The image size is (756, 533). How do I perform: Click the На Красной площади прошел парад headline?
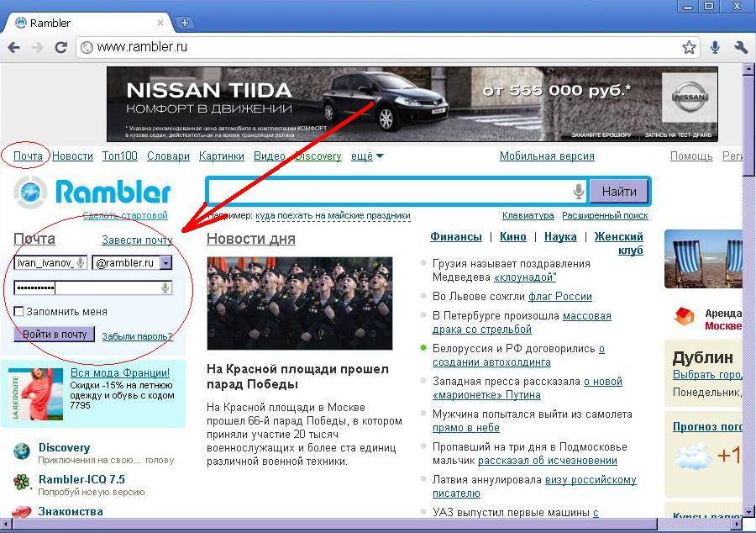coord(297,377)
